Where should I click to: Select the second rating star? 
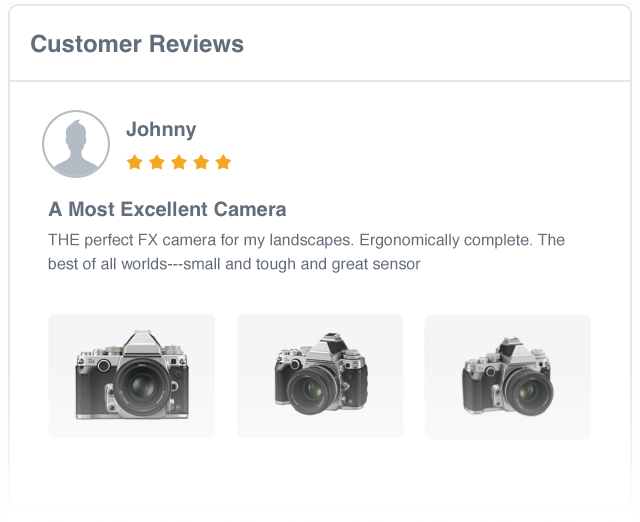157,162
